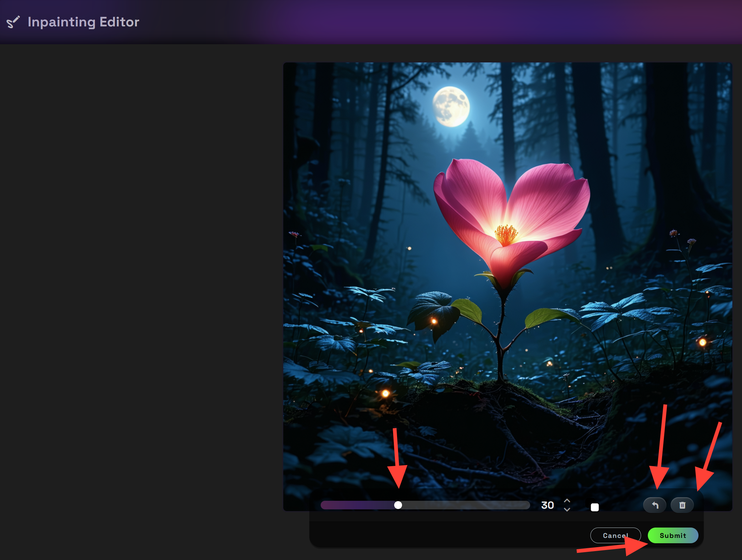Click the brush size slider handle
742x560 pixels.
[x=398, y=505]
